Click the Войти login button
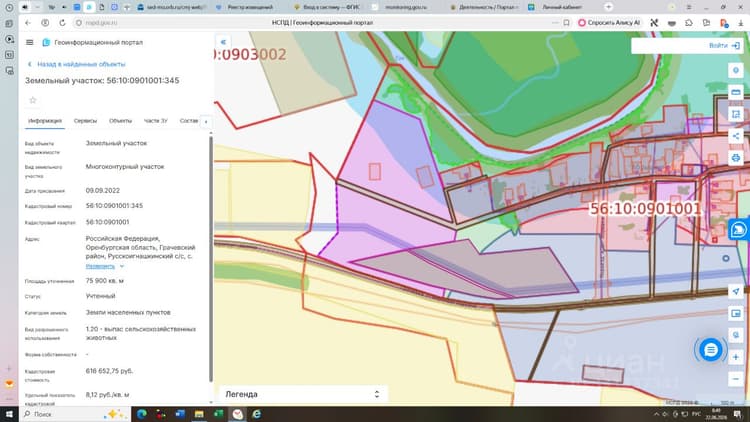This screenshot has width=750, height=422. pos(724,45)
